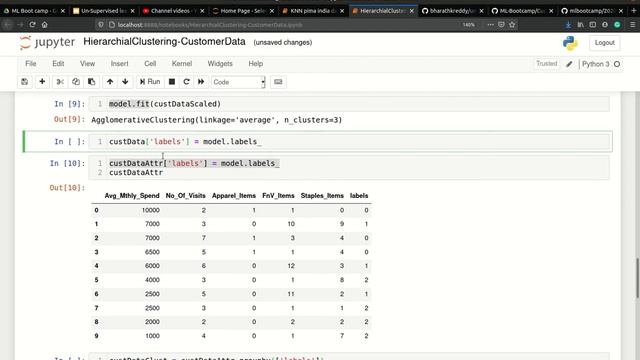Screen dimensions: 640x360
Task: Switch to the bharathkreddy GitHub tab
Action: coord(451,11)
